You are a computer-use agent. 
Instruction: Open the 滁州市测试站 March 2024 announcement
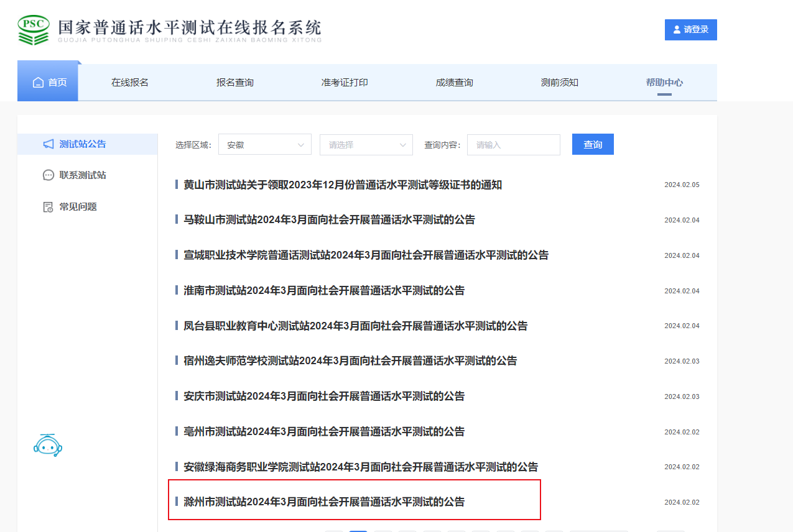point(324,502)
